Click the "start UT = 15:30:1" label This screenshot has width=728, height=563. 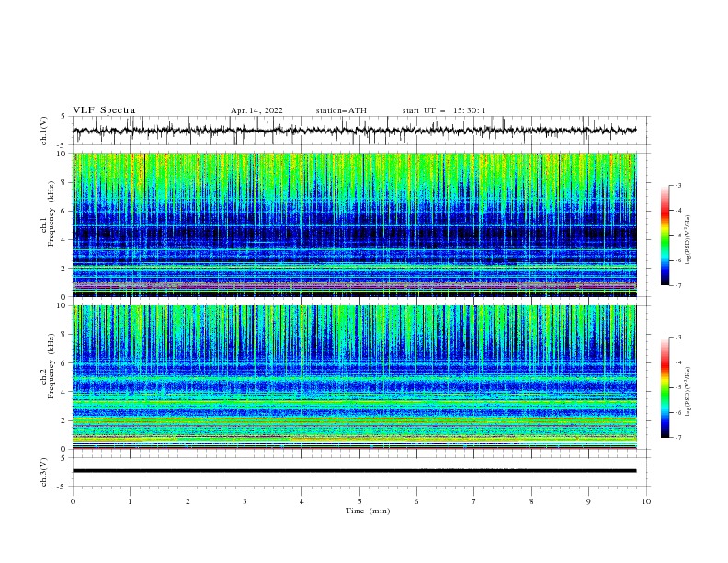[444, 110]
